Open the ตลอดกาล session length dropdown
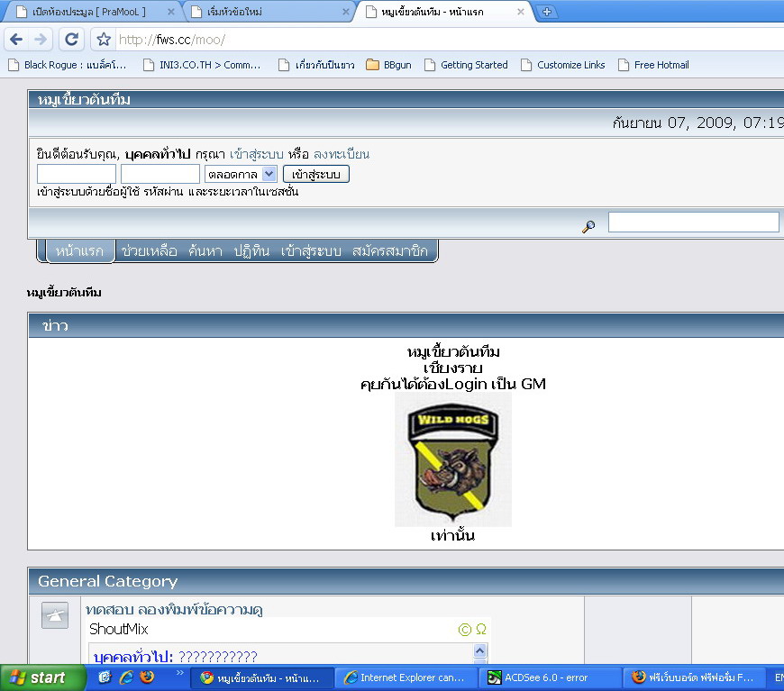Screen dimensions: 784x691 (x=241, y=174)
